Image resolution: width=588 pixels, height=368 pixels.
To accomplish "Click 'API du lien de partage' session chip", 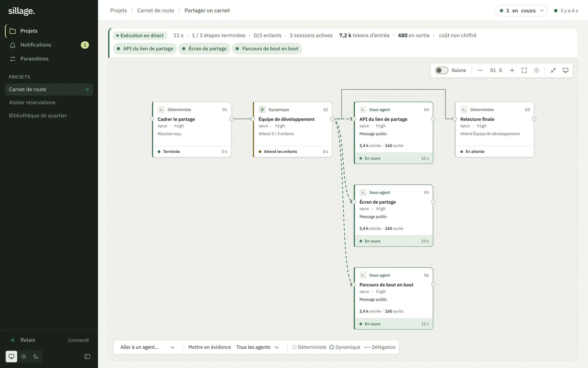I will [x=145, y=49].
